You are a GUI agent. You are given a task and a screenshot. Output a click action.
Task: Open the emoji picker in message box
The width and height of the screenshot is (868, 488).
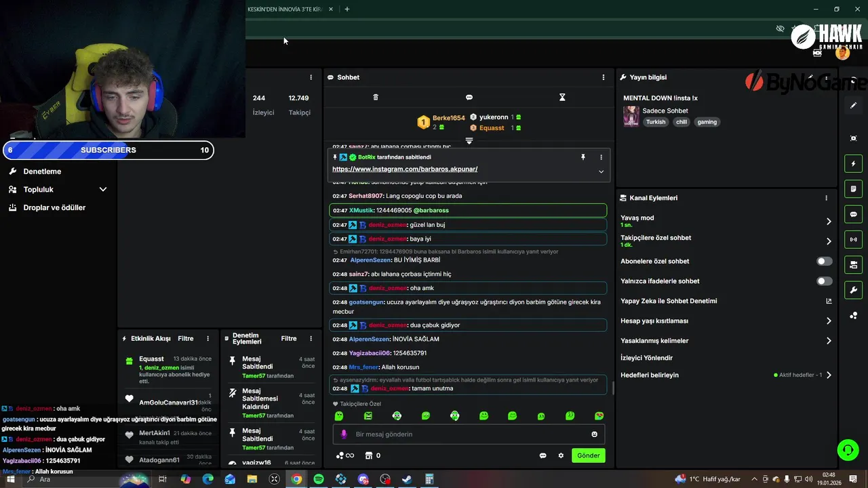click(x=595, y=434)
